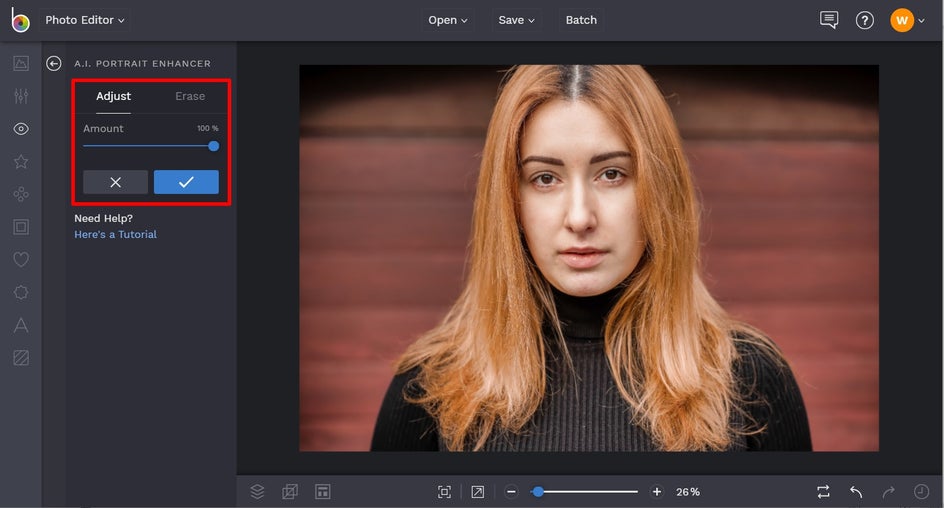Click the Batch menu item
Screen dimensions: 944x508
pyautogui.click(x=581, y=20)
